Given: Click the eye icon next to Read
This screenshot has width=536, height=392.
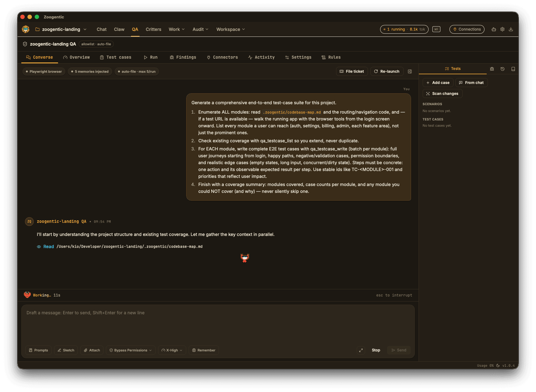Looking at the screenshot, I should (x=39, y=247).
